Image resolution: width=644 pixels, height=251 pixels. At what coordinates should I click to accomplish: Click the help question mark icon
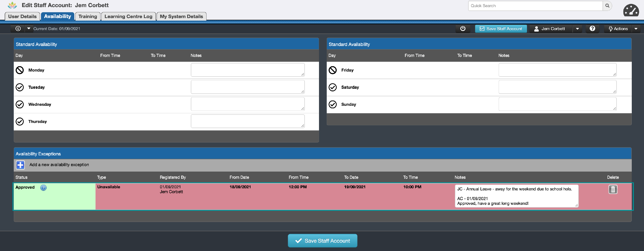pos(592,29)
